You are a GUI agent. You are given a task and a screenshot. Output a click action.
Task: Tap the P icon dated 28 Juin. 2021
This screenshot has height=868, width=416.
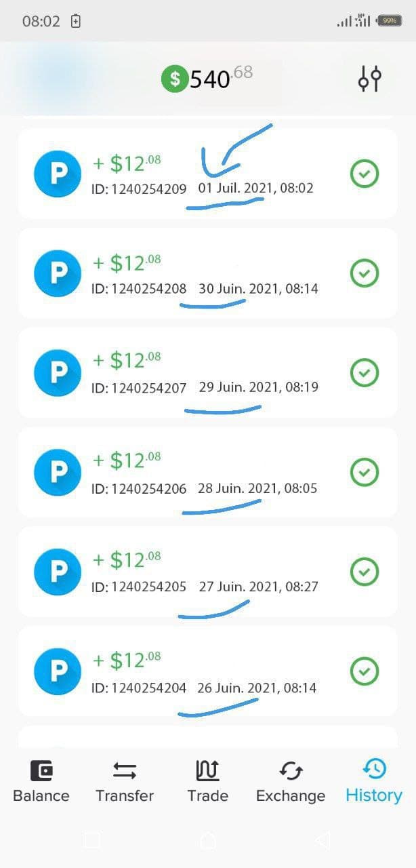58,472
